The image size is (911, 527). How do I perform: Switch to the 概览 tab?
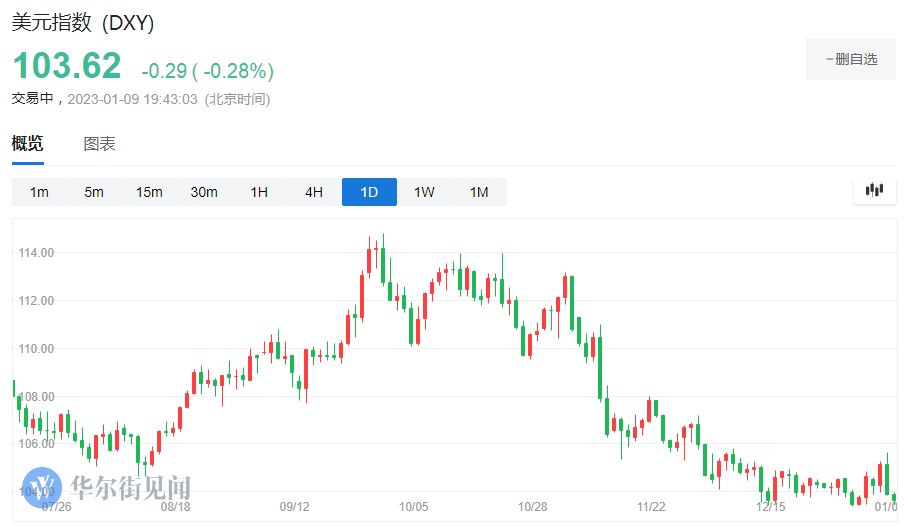coord(27,143)
